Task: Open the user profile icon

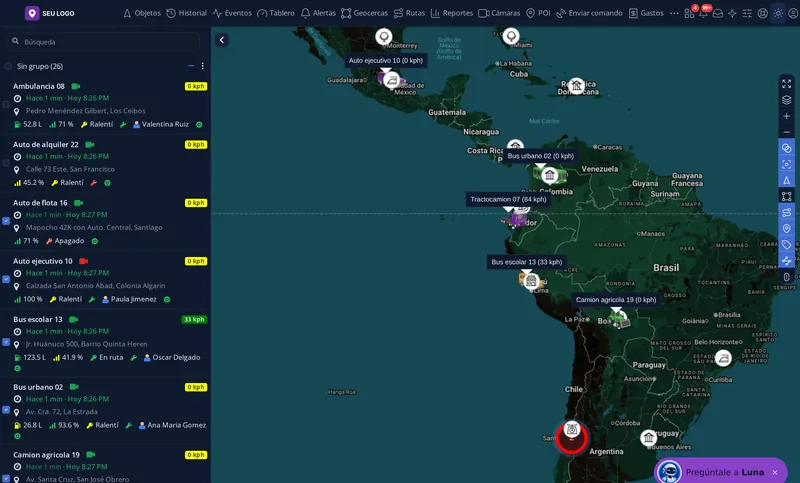Action: 793,13
